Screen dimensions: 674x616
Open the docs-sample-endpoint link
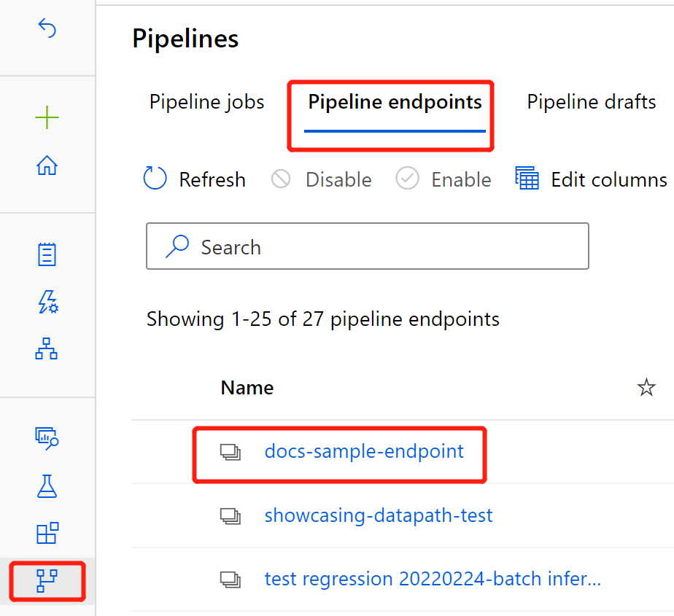tap(364, 451)
